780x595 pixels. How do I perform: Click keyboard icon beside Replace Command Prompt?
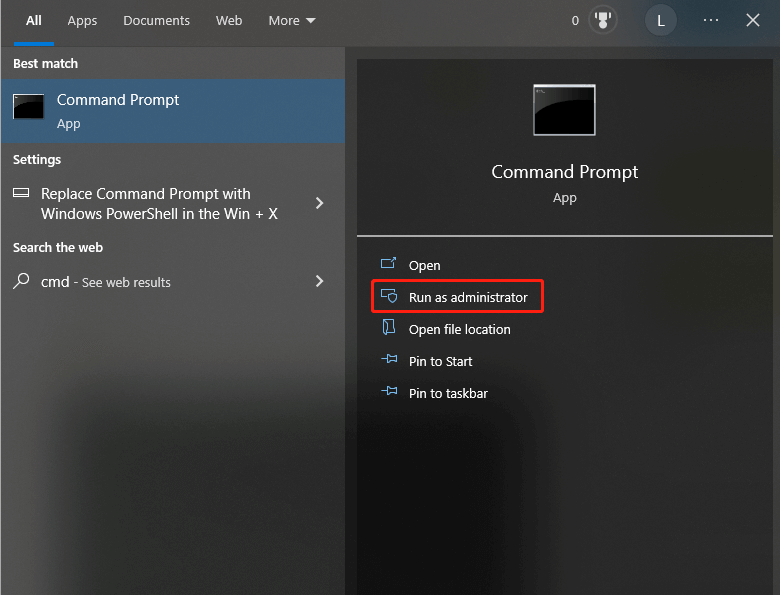point(21,193)
